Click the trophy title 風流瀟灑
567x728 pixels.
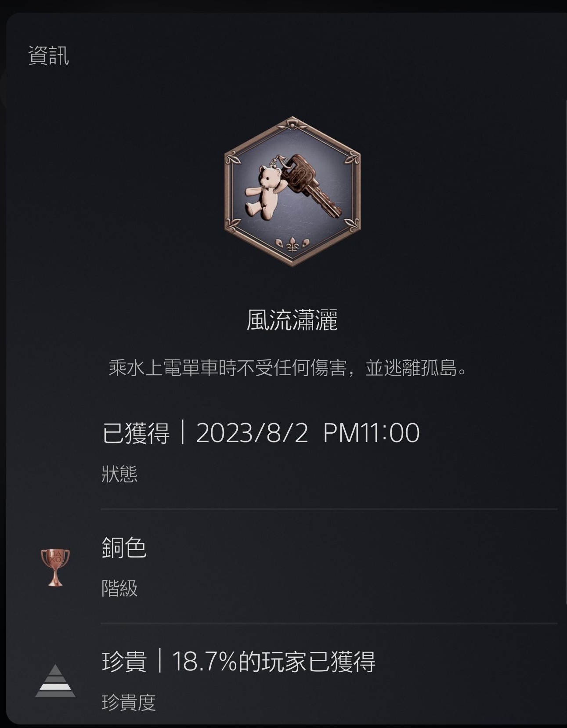tap(292, 320)
